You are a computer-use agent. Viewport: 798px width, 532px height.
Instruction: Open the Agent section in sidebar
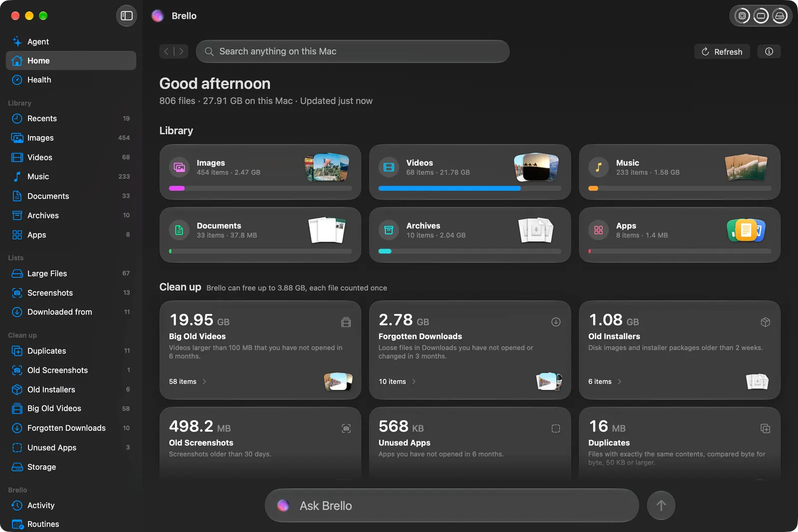tap(71, 41)
